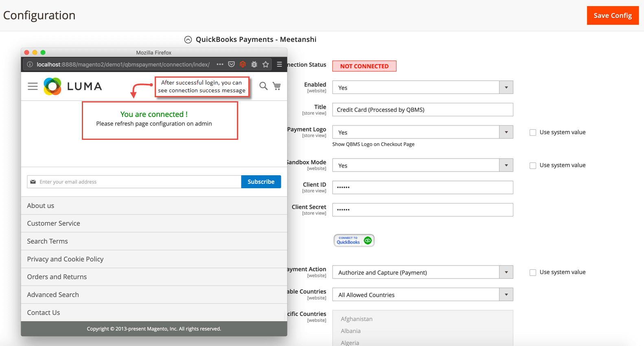Click the Configuration page heading

[x=39, y=15]
